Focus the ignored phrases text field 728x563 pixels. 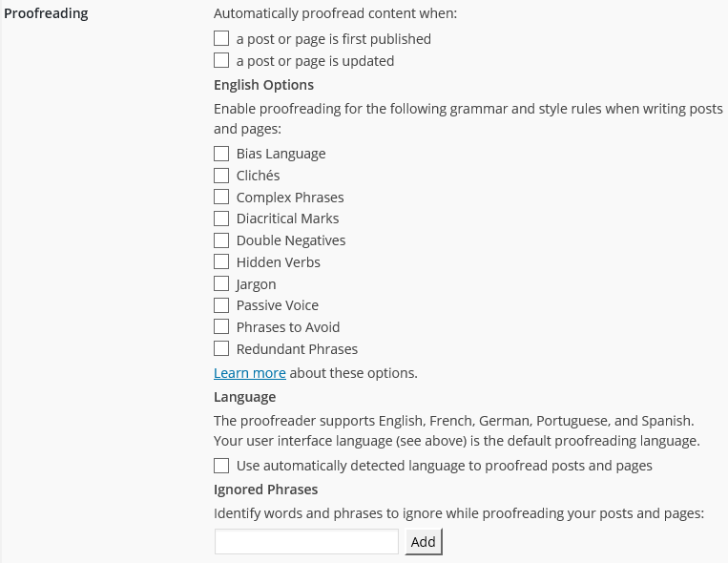[x=306, y=542]
